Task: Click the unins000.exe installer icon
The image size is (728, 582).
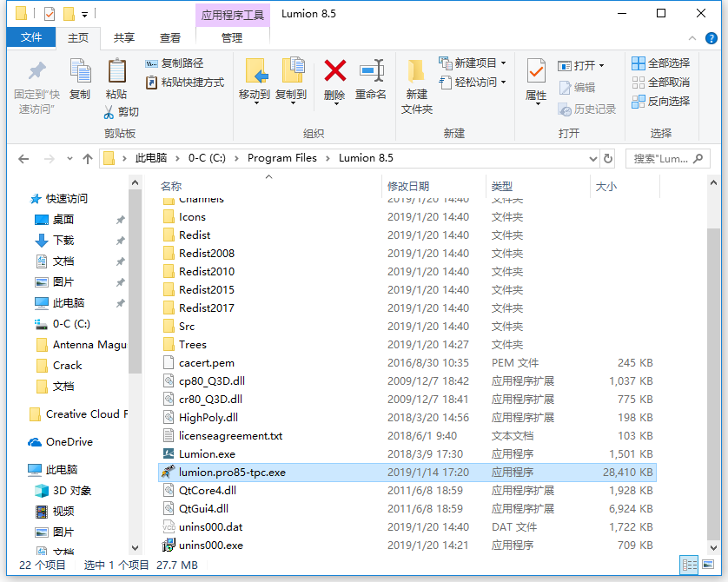Action: click(x=169, y=545)
